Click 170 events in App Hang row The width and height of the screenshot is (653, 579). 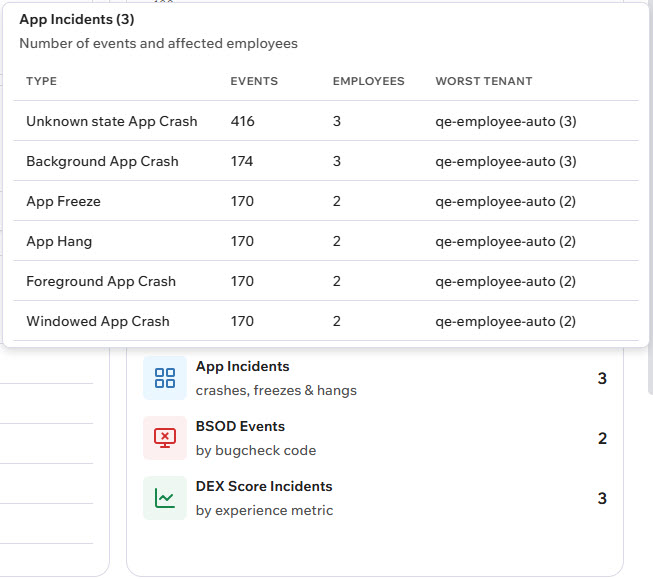(242, 241)
